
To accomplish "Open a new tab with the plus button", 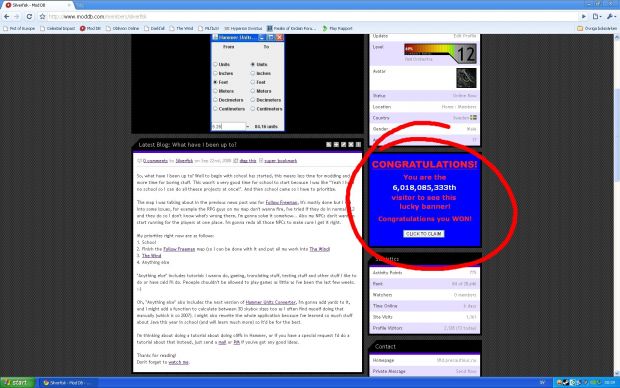I will (x=80, y=5).
